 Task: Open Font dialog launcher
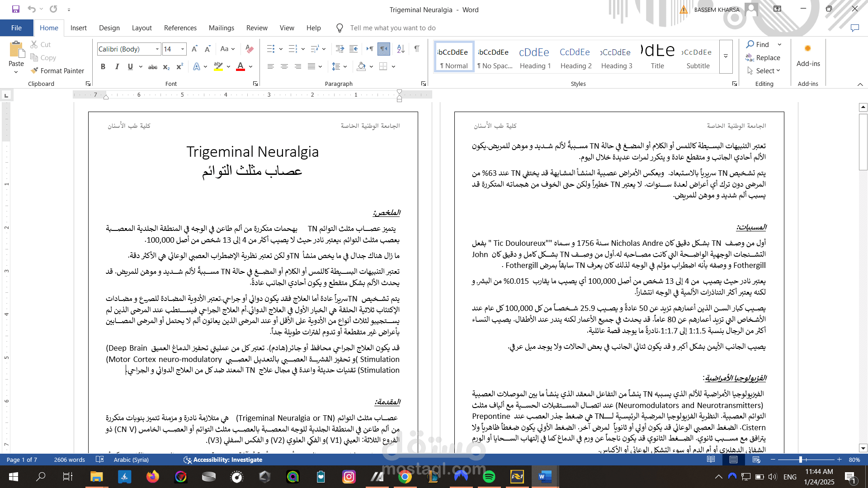255,84
